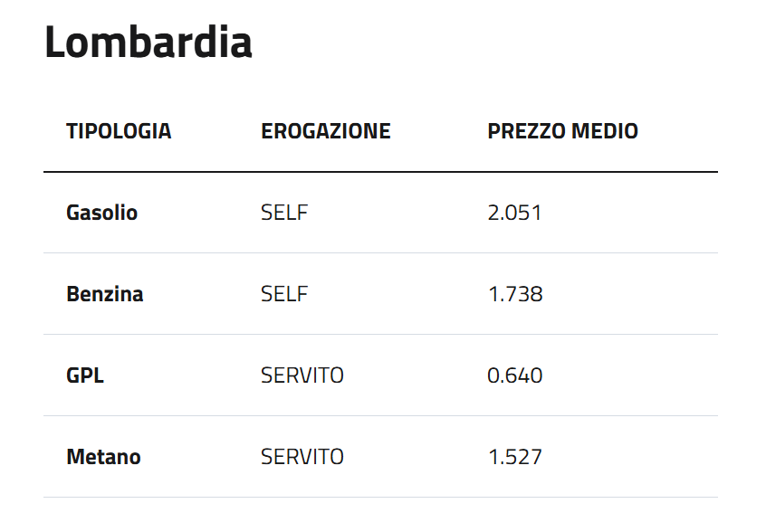Select the Benzina price 1.738
Screen dimensions: 766x532
click(x=514, y=294)
